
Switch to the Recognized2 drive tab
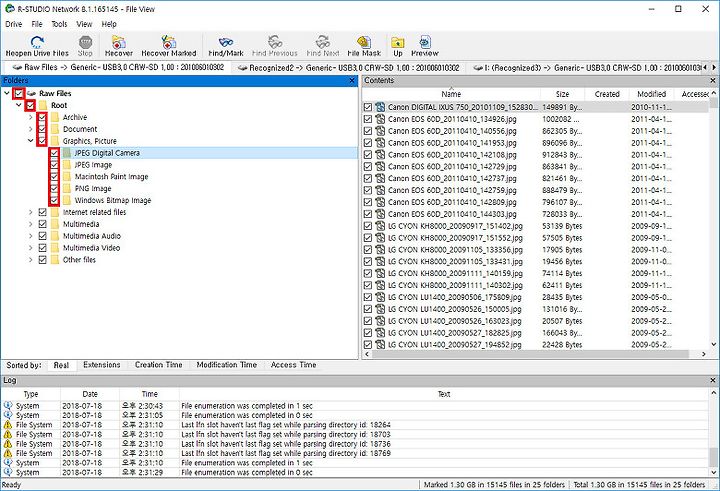(x=348, y=68)
